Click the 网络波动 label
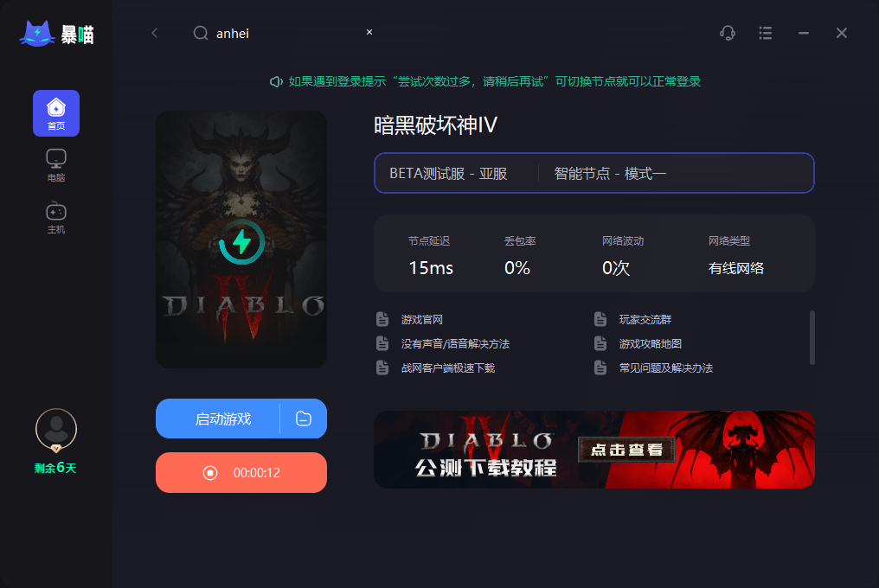 click(x=623, y=241)
